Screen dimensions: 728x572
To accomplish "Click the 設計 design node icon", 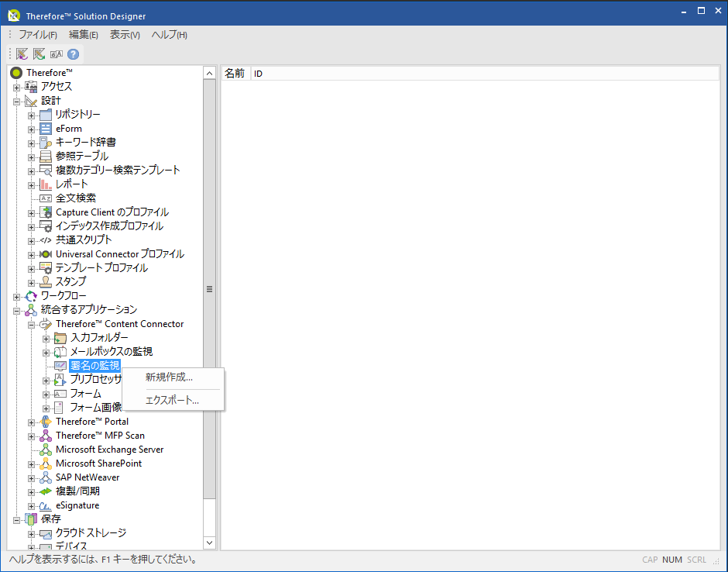I will (31, 100).
